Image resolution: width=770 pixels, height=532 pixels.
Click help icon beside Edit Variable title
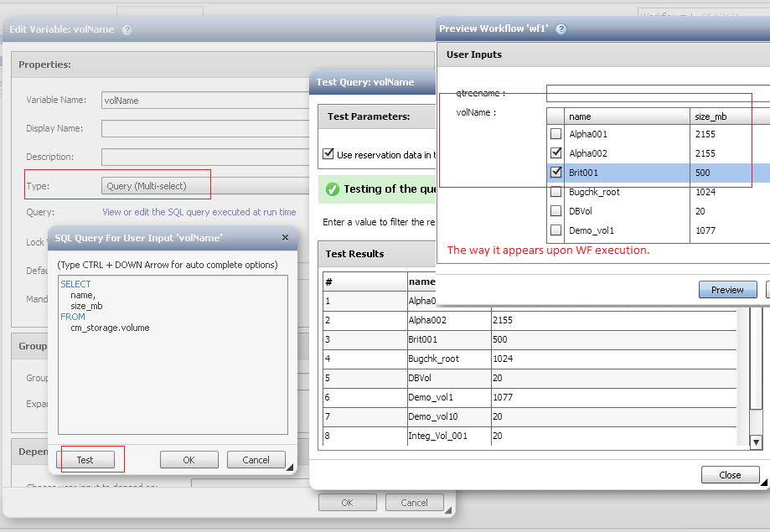tap(127, 30)
